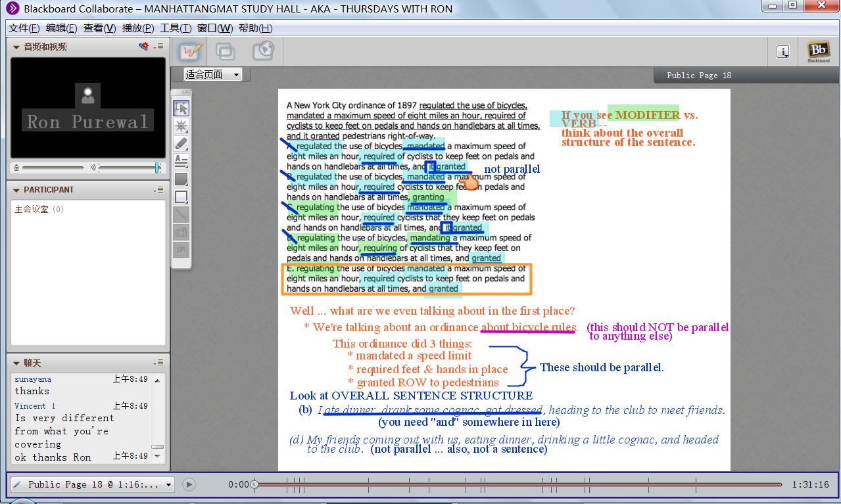841x504 pixels.
Task: Select the filled rectangle shape tool
Action: (181, 179)
